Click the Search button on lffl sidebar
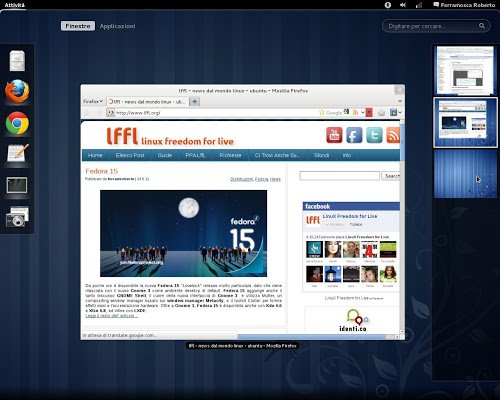Viewport: 500px width, 400px height. (x=391, y=176)
